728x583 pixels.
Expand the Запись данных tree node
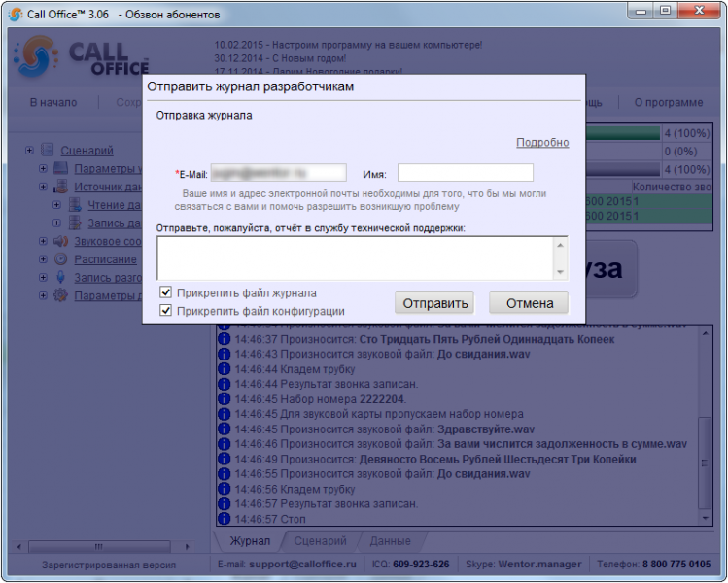coord(56,223)
